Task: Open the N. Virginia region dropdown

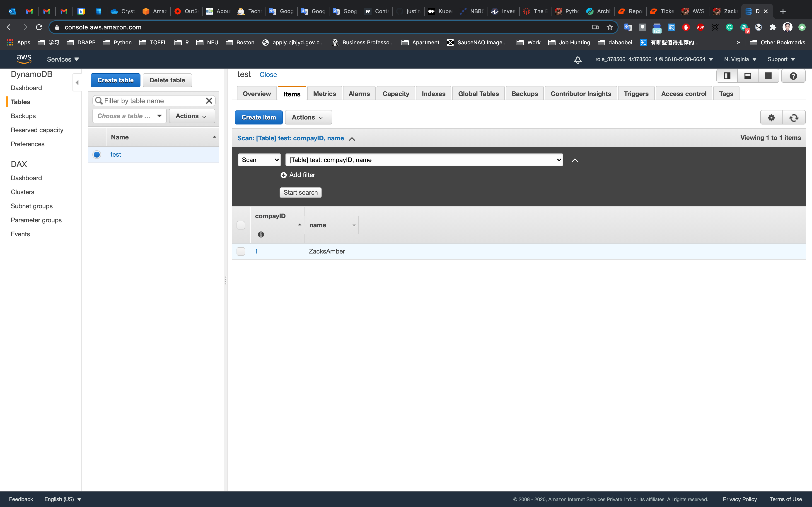Action: [740, 59]
